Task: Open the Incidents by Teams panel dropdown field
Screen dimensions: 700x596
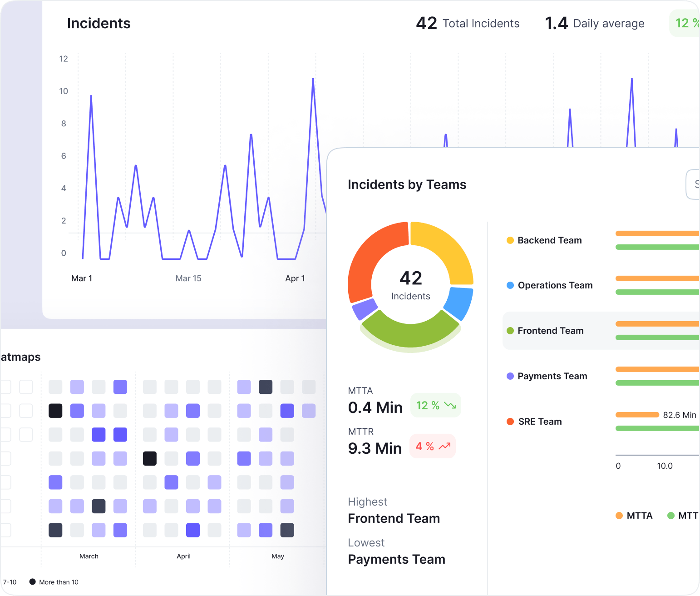Action: coord(695,184)
